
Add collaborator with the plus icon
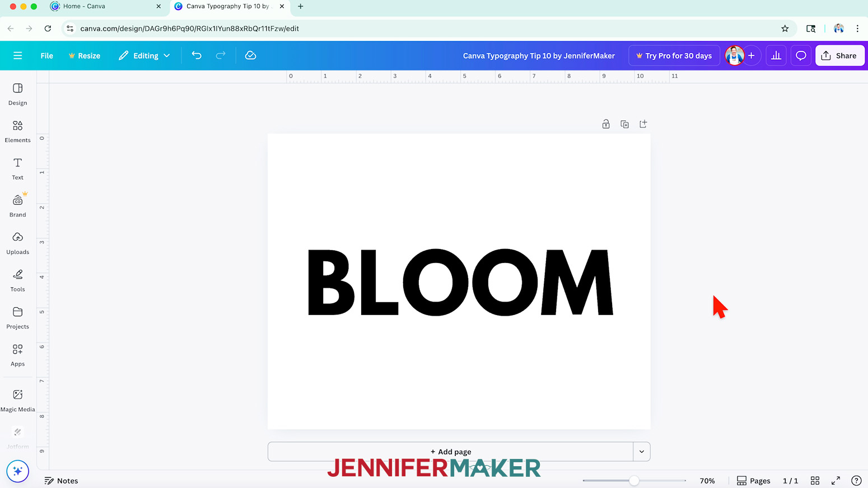752,55
